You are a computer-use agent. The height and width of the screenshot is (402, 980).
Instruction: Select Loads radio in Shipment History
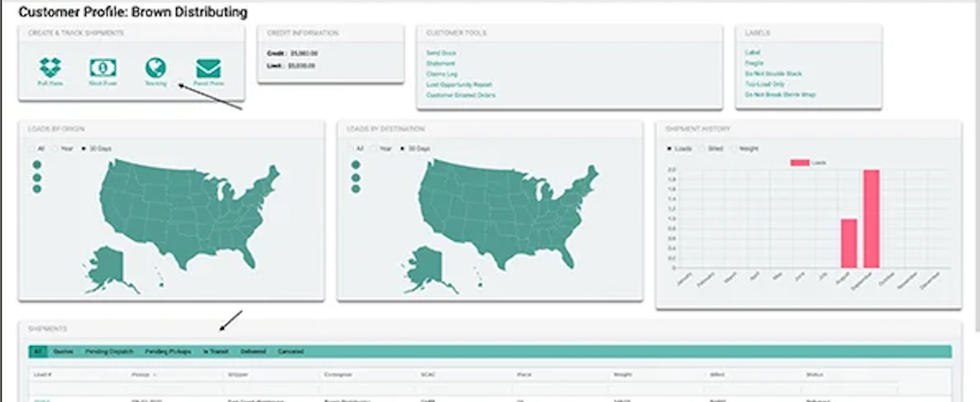[x=669, y=149]
